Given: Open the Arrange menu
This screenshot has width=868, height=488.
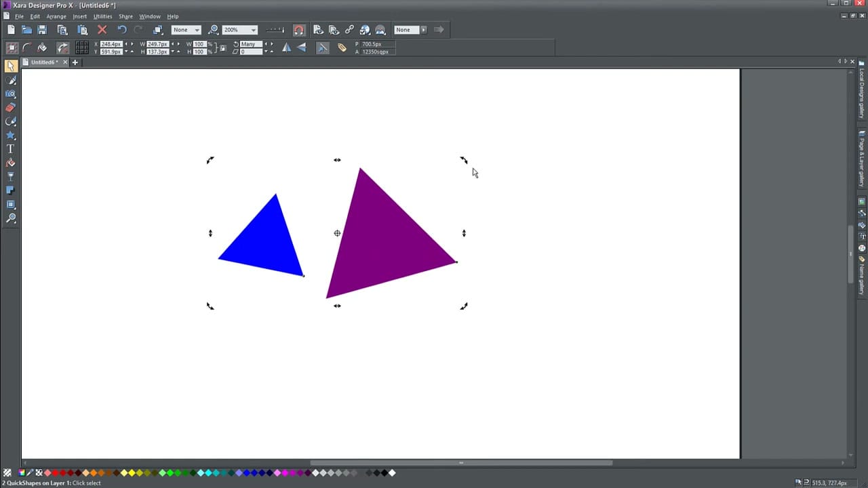Looking at the screenshot, I should [x=56, y=16].
